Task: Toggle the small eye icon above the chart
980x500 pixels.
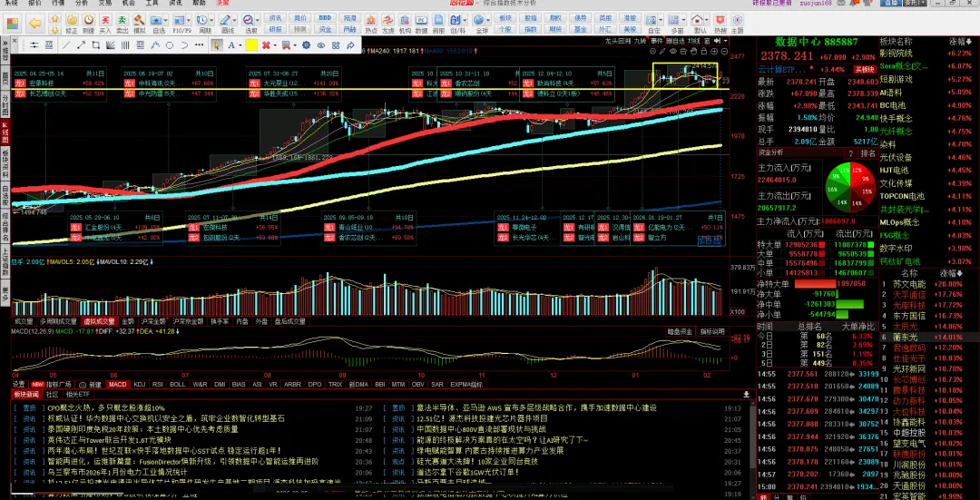Action: point(673,51)
